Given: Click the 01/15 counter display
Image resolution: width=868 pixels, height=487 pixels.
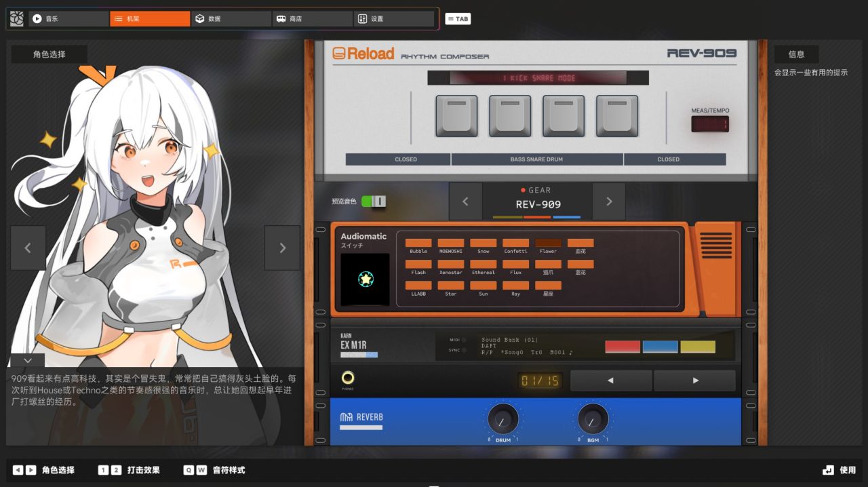Looking at the screenshot, I should [540, 381].
